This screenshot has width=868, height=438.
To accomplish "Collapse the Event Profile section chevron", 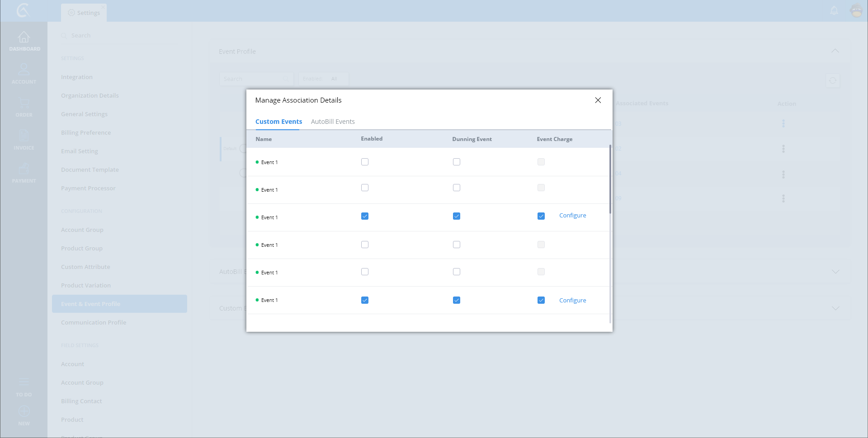I will click(835, 51).
